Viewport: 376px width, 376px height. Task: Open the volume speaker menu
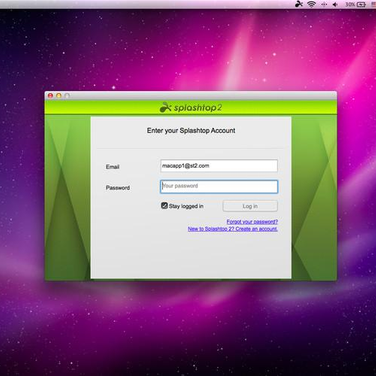point(335,4)
